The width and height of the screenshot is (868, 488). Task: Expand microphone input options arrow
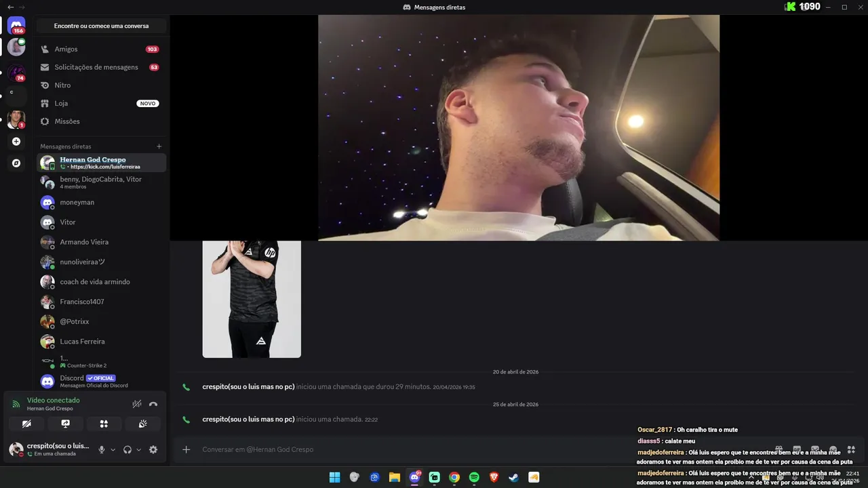[113, 449]
